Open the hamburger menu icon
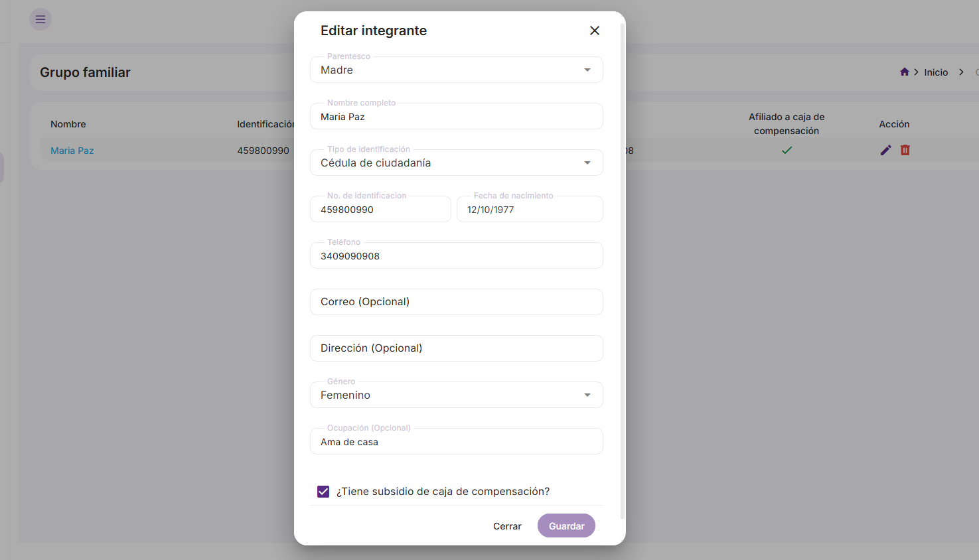Image resolution: width=979 pixels, height=560 pixels. (x=40, y=19)
